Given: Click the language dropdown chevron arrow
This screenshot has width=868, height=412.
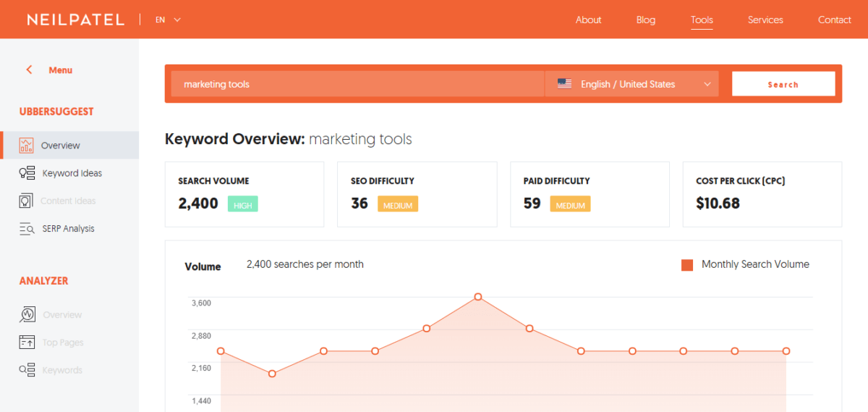Looking at the screenshot, I should point(707,84).
